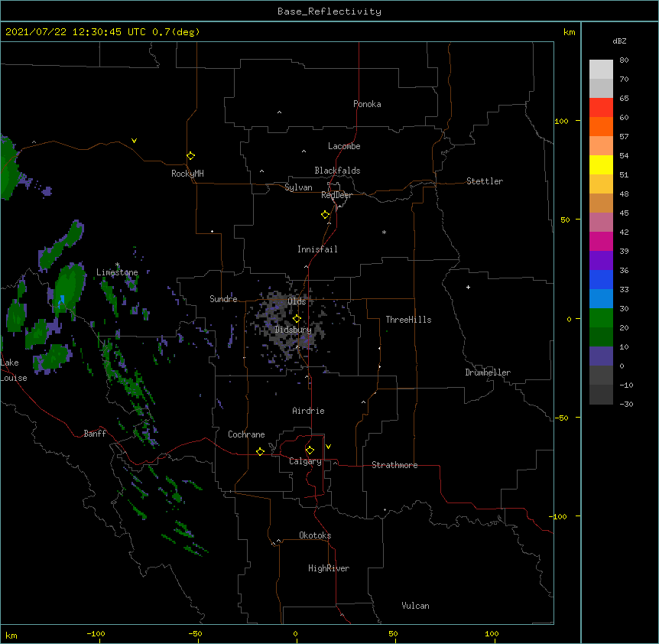Click the Ponoka city label
The image size is (659, 644).
pos(367,104)
